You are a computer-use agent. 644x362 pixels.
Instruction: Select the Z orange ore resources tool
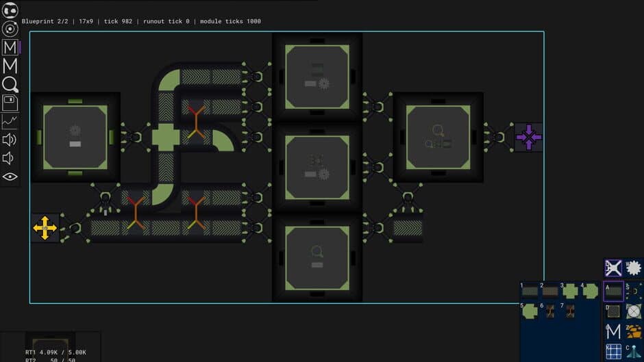click(x=634, y=331)
